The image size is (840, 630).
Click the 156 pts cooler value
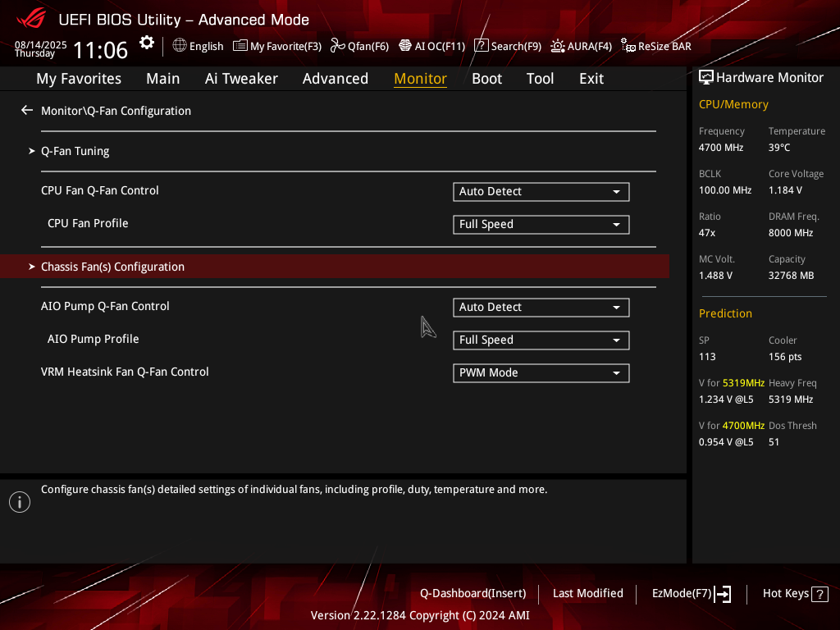(785, 357)
